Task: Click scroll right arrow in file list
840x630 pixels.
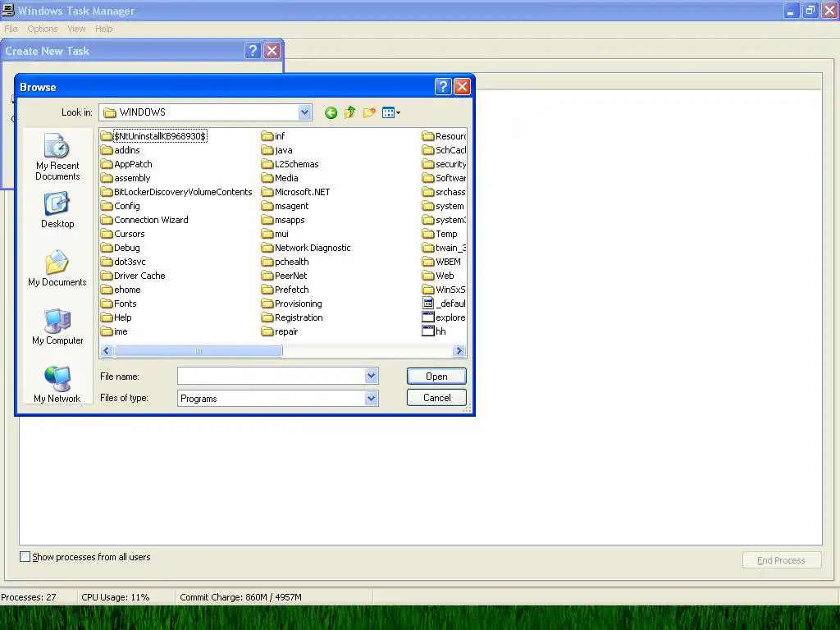Action: pyautogui.click(x=459, y=351)
